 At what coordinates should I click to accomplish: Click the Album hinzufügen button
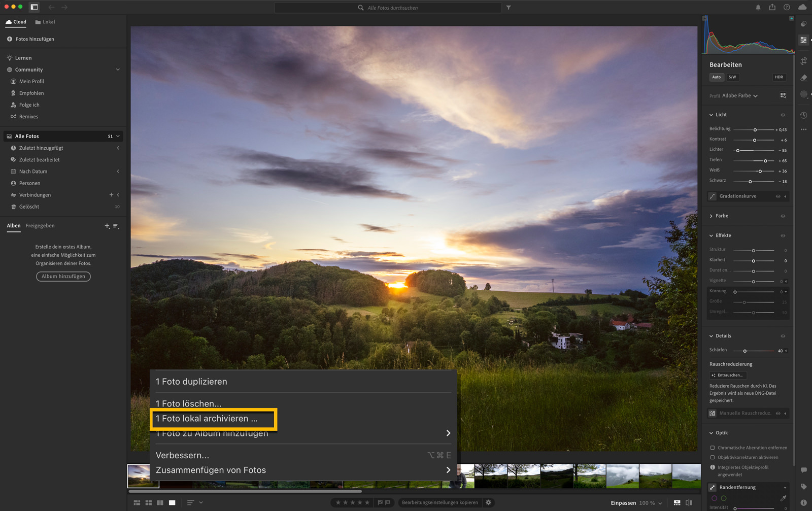click(x=63, y=277)
